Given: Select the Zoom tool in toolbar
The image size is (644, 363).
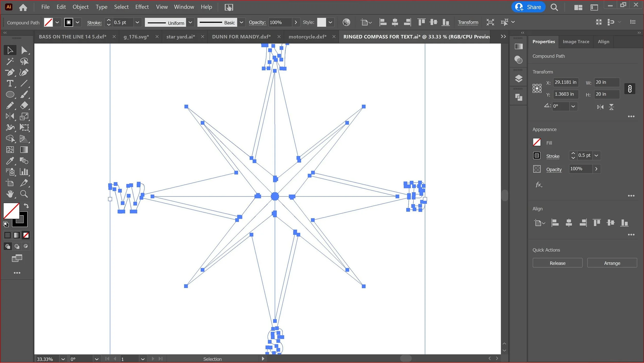Looking at the screenshot, I should pyautogui.click(x=24, y=194).
